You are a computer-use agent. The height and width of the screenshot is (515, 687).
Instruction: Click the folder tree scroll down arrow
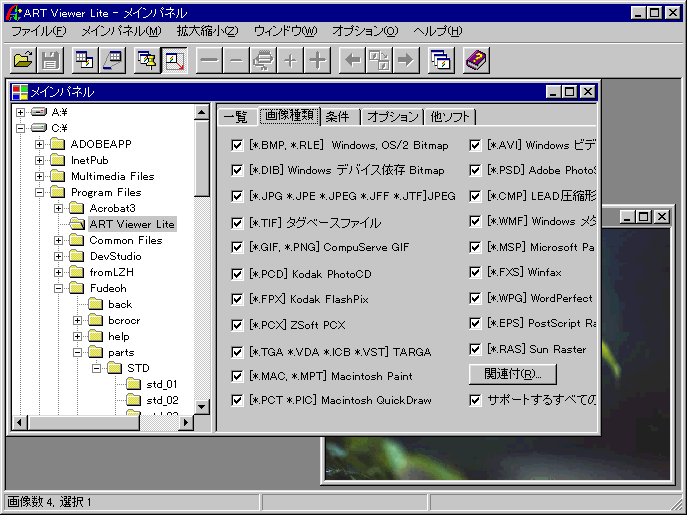tap(202, 407)
